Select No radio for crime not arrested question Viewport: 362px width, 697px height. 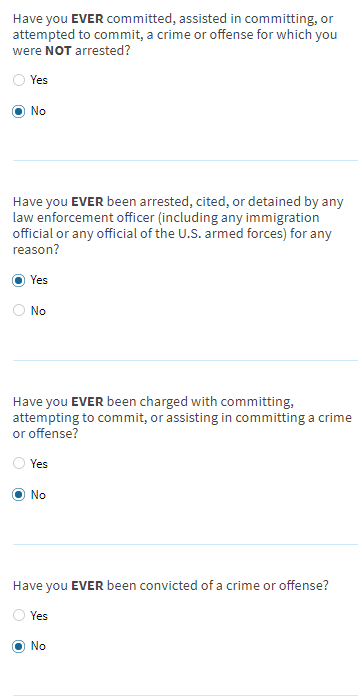(19, 111)
